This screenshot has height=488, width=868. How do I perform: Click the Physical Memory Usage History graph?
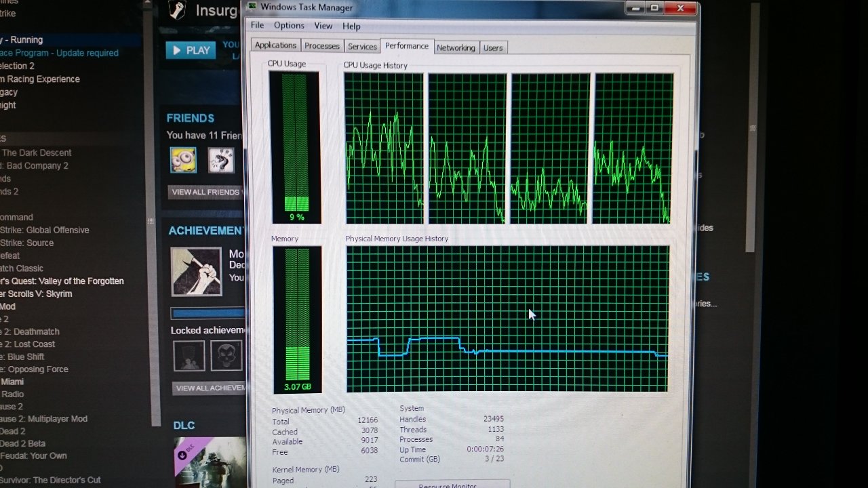pyautogui.click(x=507, y=319)
